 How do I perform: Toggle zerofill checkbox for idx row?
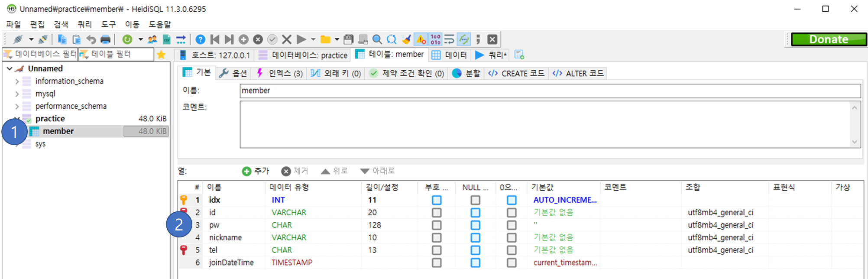(512, 200)
